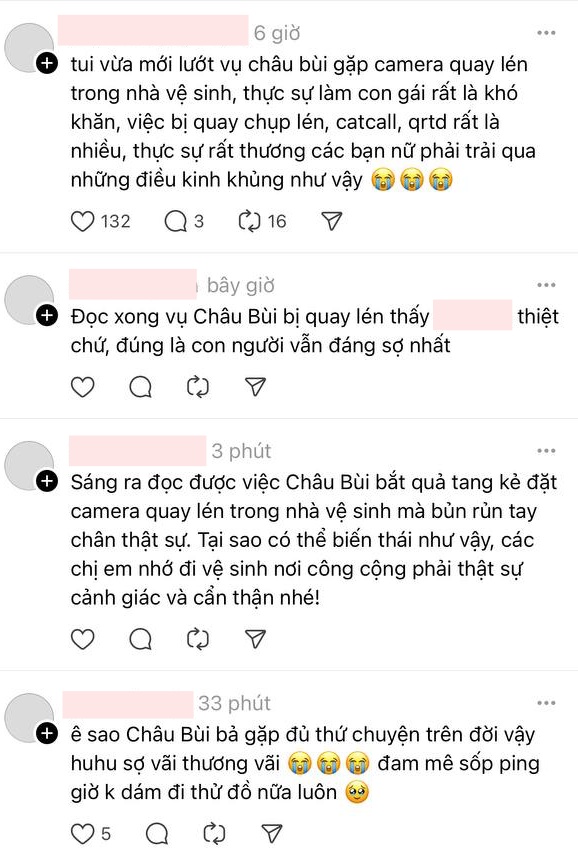Open more options on the 3 phút post
The image size is (578, 859).
pos(546,451)
